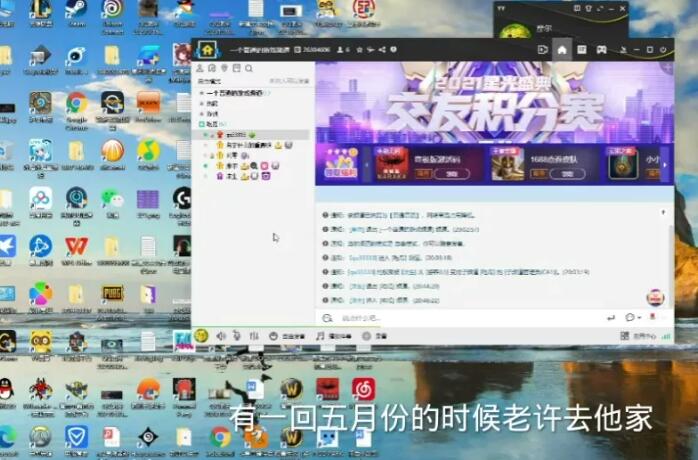698x460 pixels.
Task: Open the home tab icon in top bar
Action: pyautogui.click(x=563, y=49)
